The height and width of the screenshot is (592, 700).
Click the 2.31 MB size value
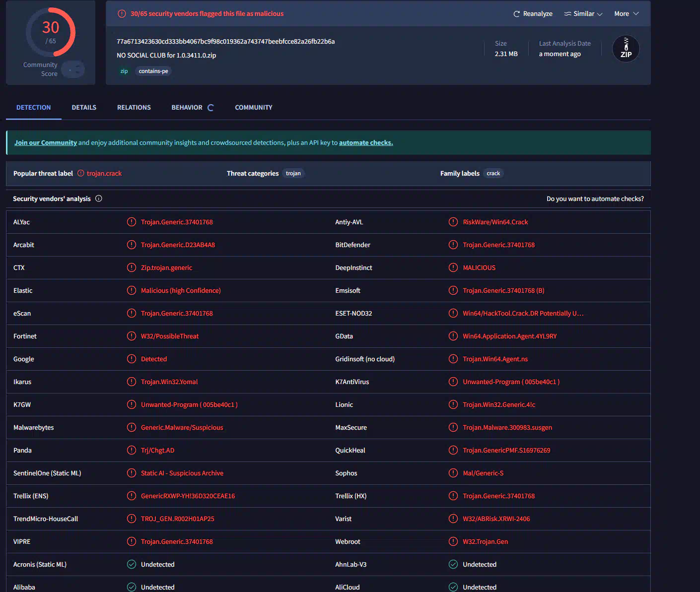(x=506, y=54)
